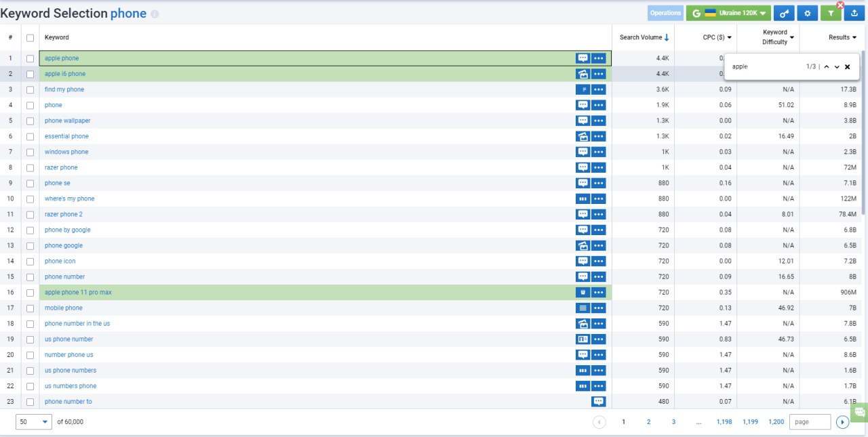Click the 51.02 difficulty value for phone
This screenshot has height=437, width=868.
(785, 105)
